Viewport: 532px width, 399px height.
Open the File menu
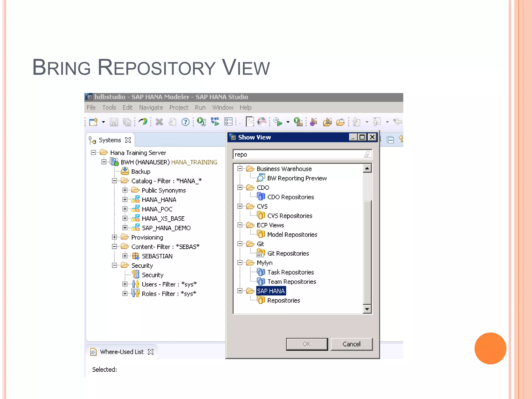(x=91, y=108)
